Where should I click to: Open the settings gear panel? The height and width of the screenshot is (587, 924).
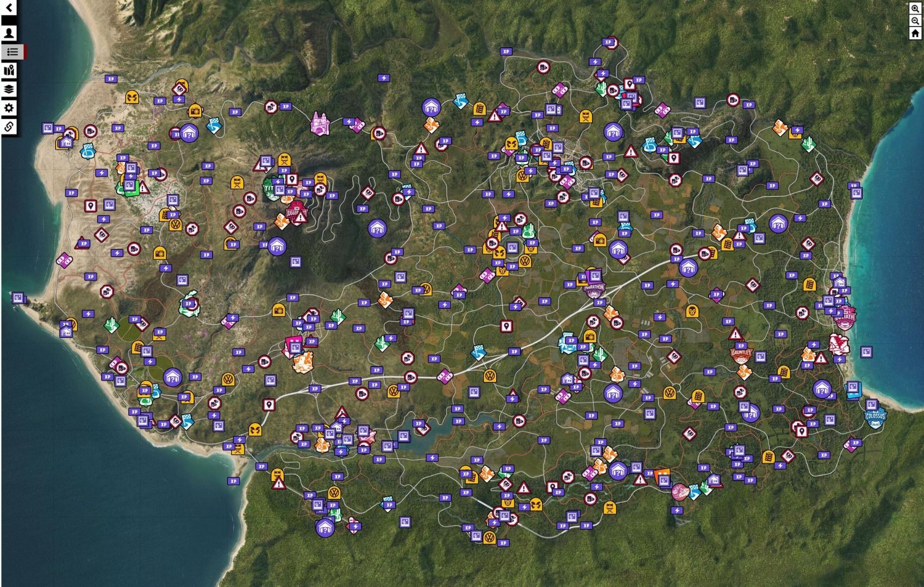(9, 108)
